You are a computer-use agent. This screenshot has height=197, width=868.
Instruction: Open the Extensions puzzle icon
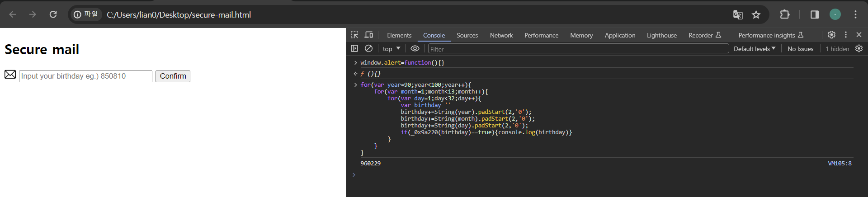(x=785, y=14)
